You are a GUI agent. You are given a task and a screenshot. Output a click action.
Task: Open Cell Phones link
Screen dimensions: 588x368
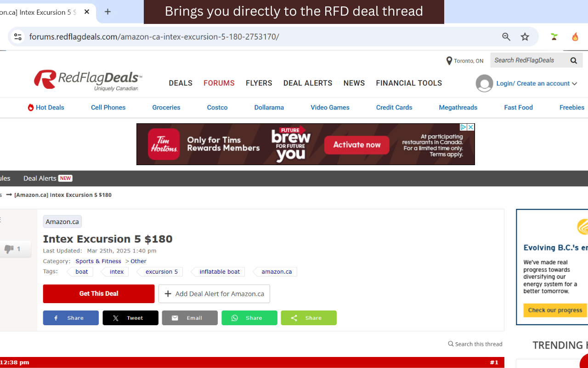click(108, 108)
